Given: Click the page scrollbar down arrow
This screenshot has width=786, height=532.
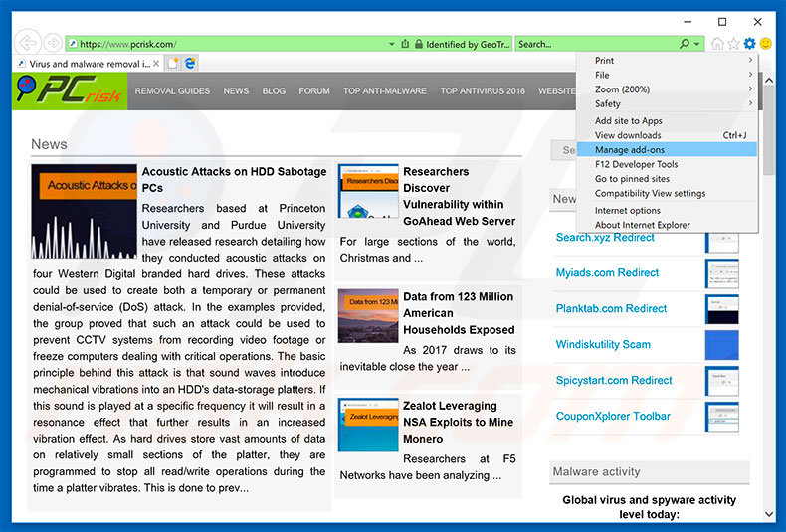Looking at the screenshot, I should tap(769, 514).
